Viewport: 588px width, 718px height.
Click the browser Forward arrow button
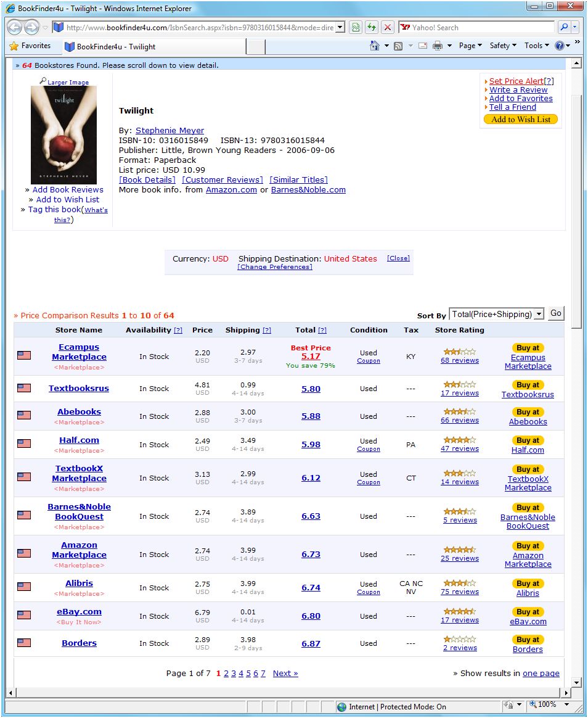[x=31, y=28]
